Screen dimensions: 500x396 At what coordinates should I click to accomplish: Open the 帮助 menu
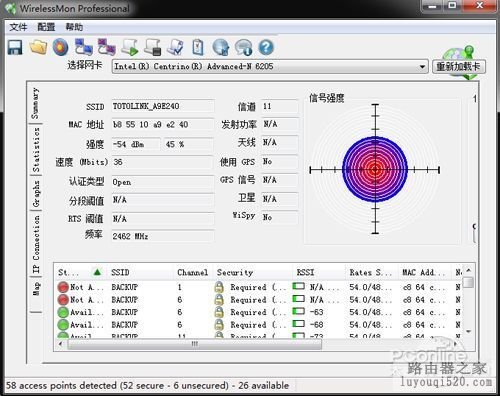[x=74, y=27]
